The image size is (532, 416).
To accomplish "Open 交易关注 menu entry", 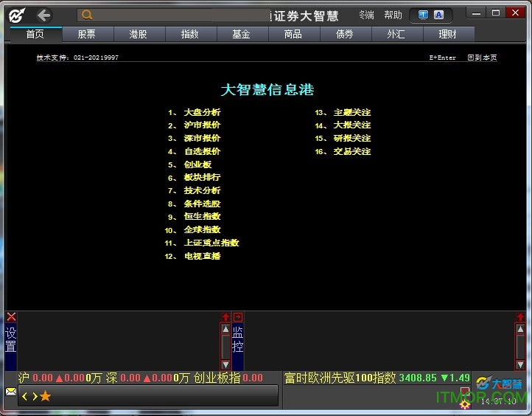I will (x=352, y=151).
